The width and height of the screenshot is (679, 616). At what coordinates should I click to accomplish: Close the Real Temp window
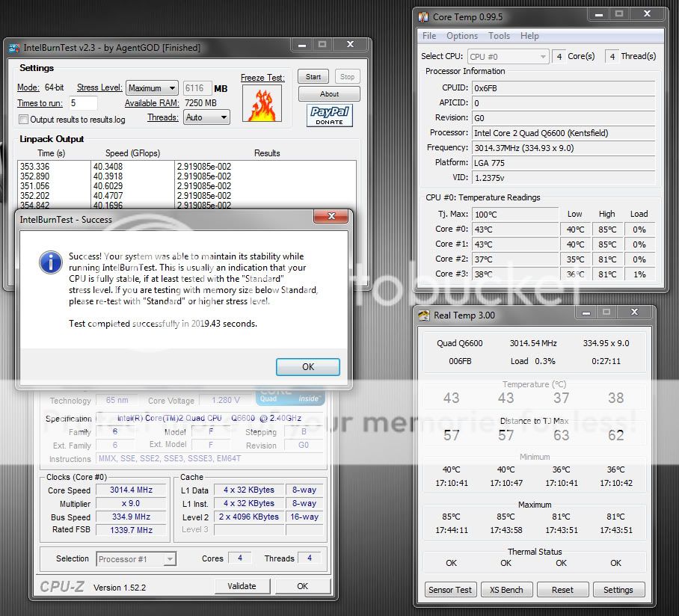pos(634,312)
